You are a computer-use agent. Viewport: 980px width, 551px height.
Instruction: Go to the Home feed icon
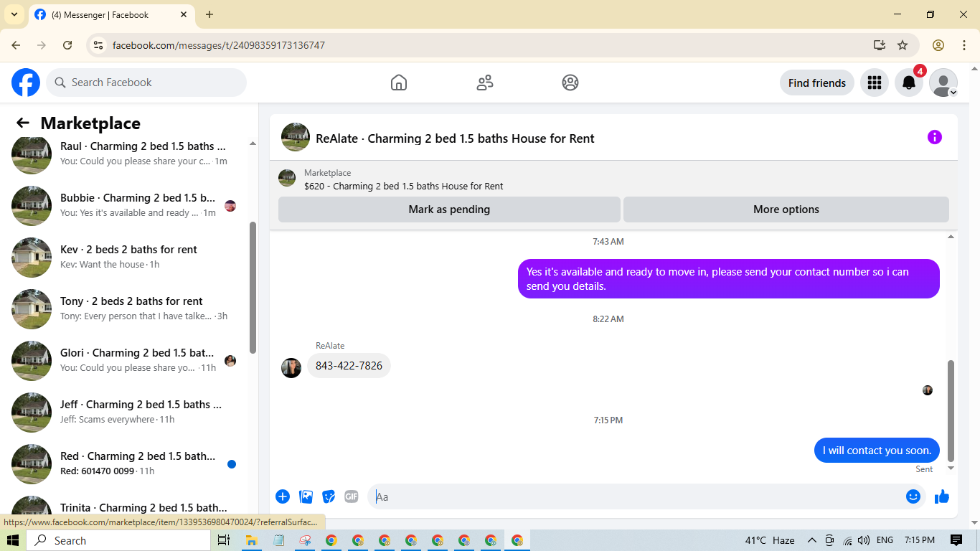399,83
